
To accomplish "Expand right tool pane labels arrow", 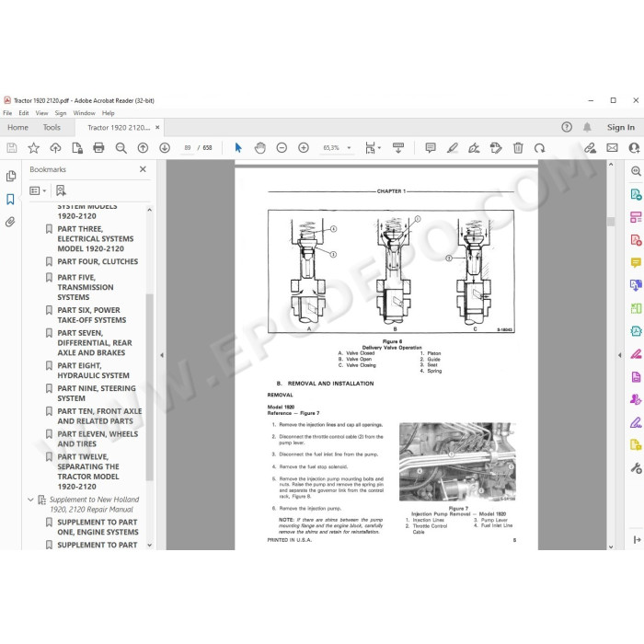I will pyautogui.click(x=637, y=540).
